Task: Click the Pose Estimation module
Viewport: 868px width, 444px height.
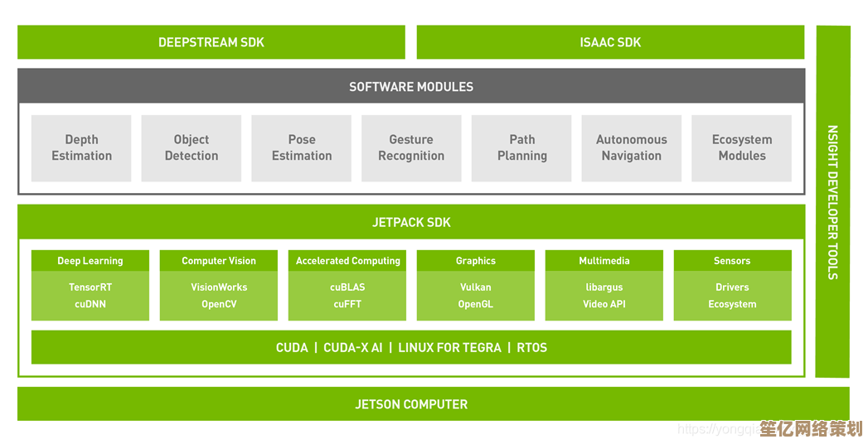Action: tap(302, 147)
